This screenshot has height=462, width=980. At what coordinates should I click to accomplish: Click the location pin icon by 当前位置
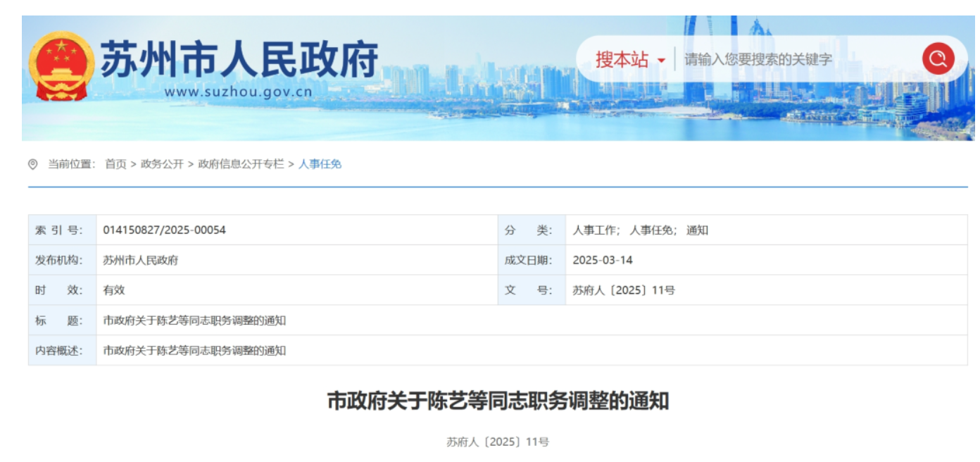point(32,164)
